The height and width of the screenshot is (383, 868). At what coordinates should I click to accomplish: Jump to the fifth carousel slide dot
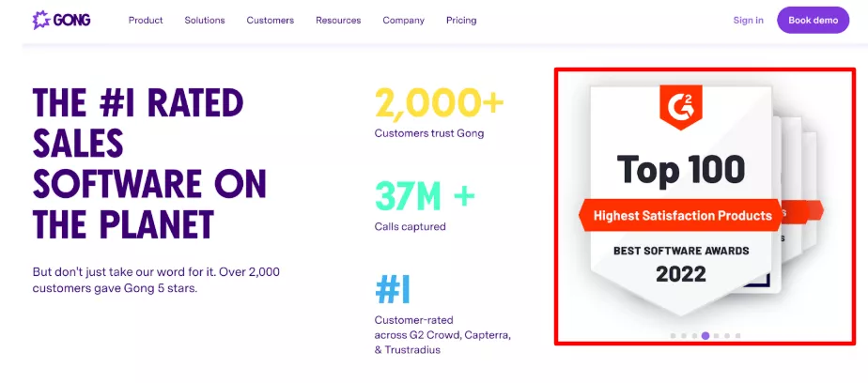click(717, 335)
